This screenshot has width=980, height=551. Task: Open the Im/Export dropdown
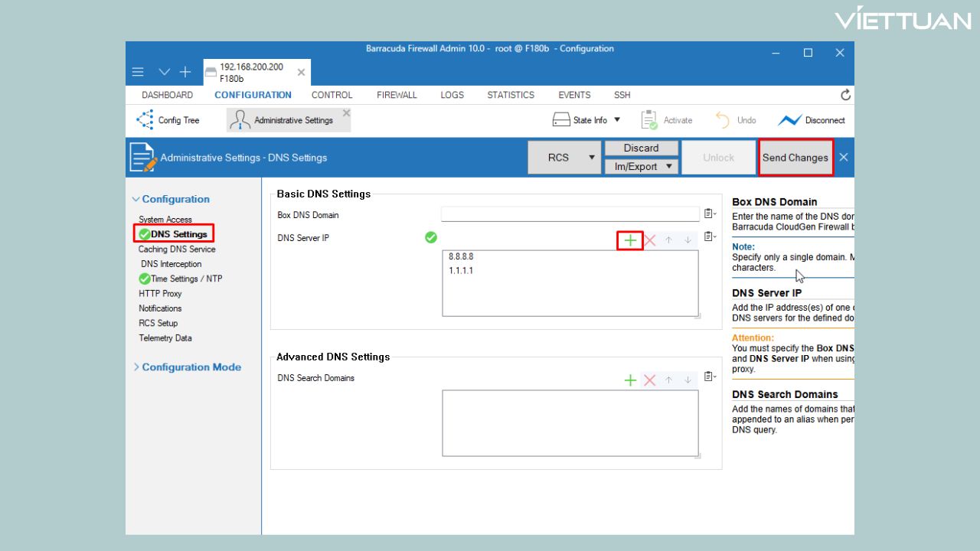[668, 166]
